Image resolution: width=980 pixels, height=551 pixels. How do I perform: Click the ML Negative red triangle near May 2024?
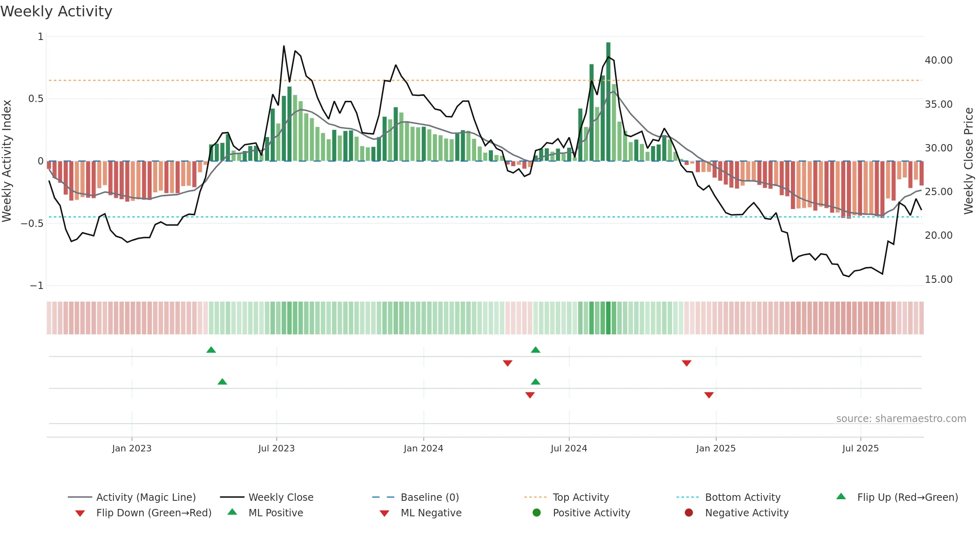530,395
